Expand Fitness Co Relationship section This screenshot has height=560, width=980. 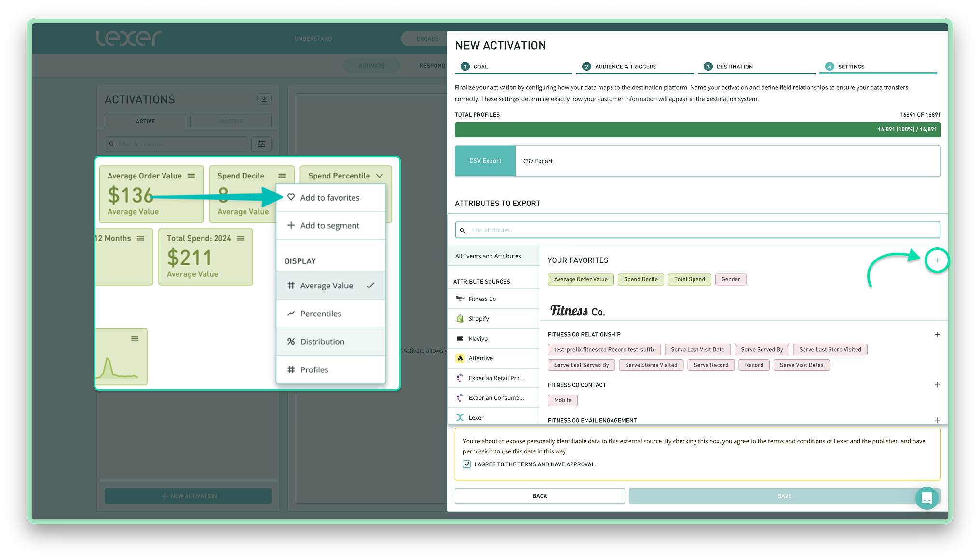pos(937,334)
